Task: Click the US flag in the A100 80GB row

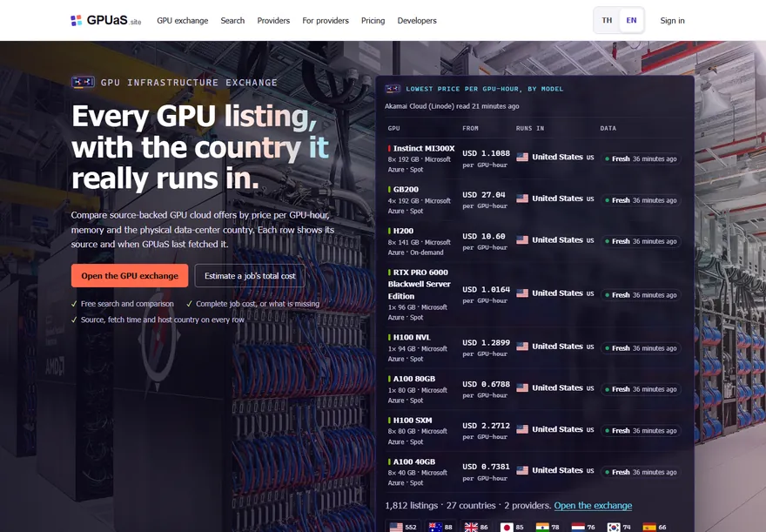Action: point(522,387)
